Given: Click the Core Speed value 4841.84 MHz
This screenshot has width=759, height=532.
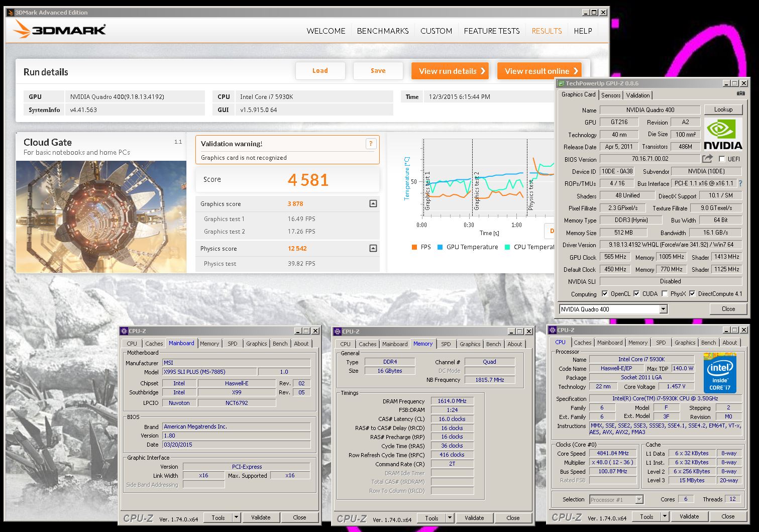Looking at the screenshot, I should (612, 453).
